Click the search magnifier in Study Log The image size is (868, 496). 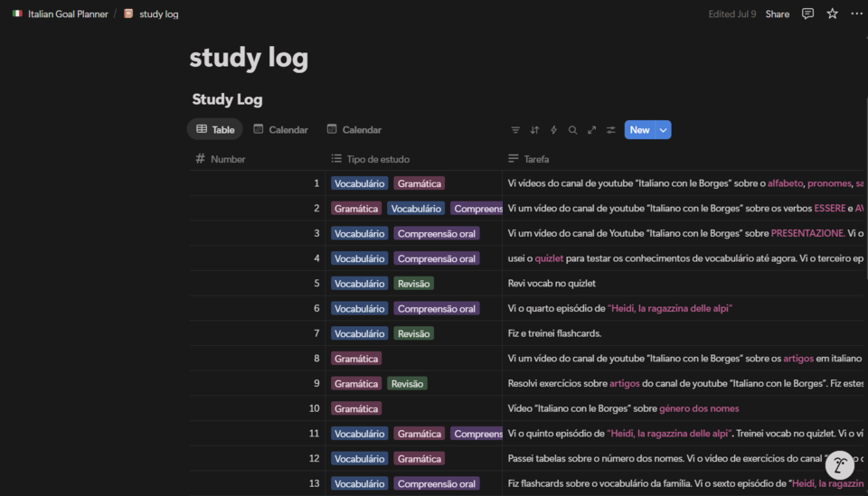coord(572,130)
